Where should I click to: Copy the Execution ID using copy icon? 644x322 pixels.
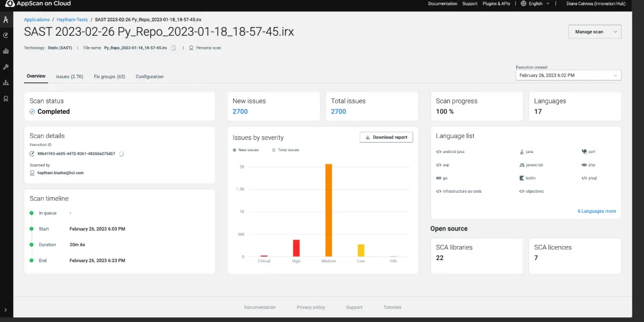[x=121, y=154]
